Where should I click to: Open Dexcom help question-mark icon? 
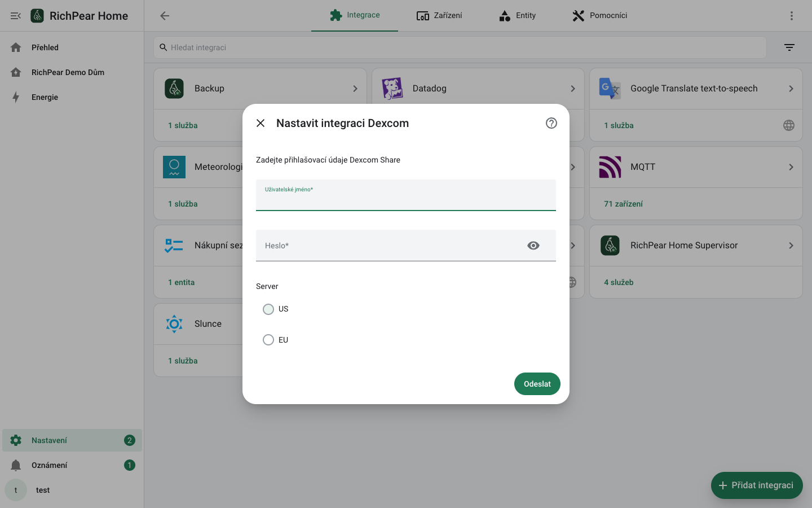coord(551,123)
